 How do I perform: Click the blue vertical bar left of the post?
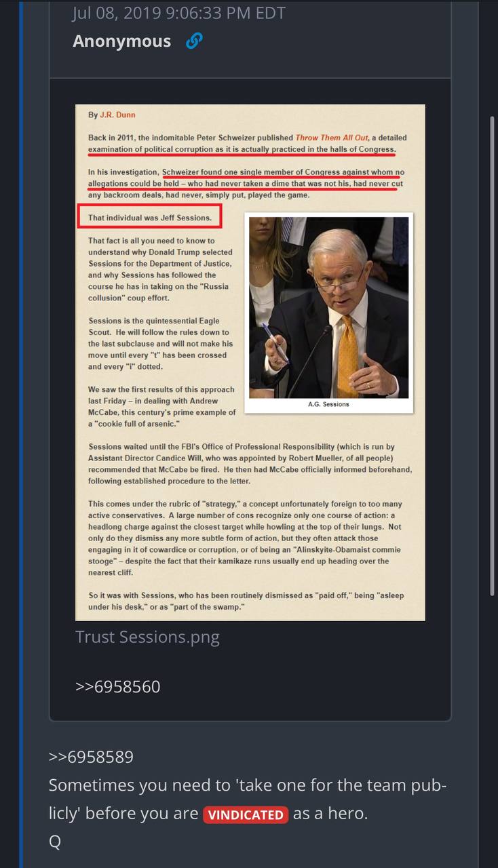(x=21, y=434)
